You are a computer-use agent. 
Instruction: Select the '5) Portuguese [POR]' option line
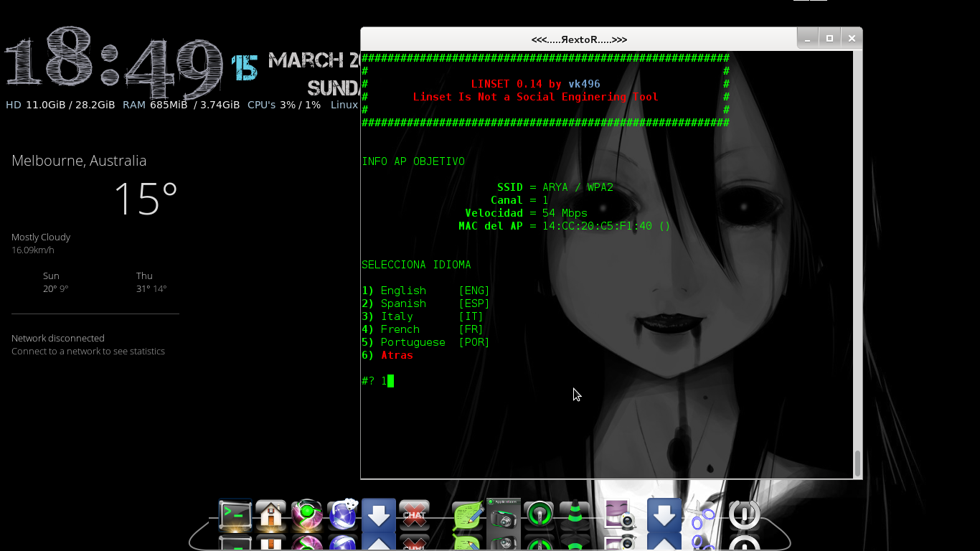(425, 342)
